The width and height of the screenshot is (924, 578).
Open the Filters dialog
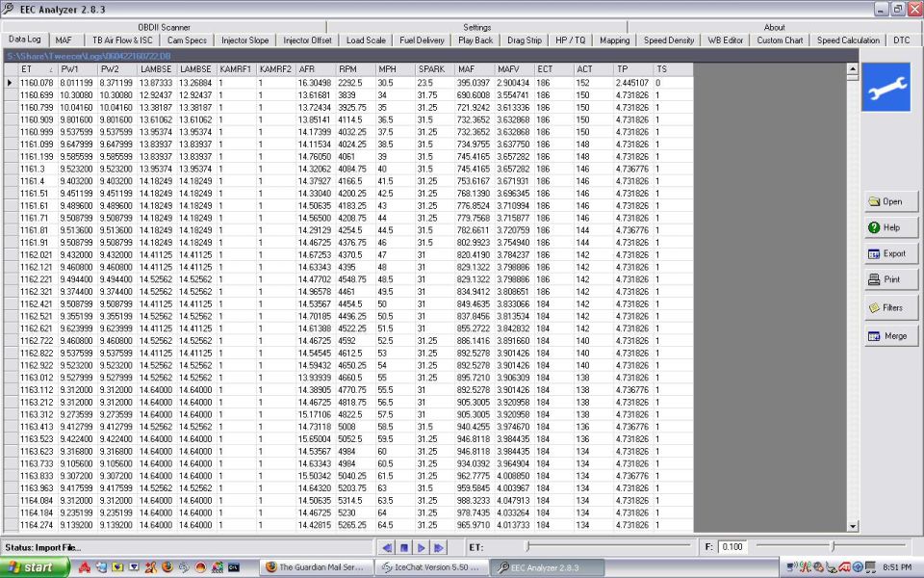pos(891,308)
